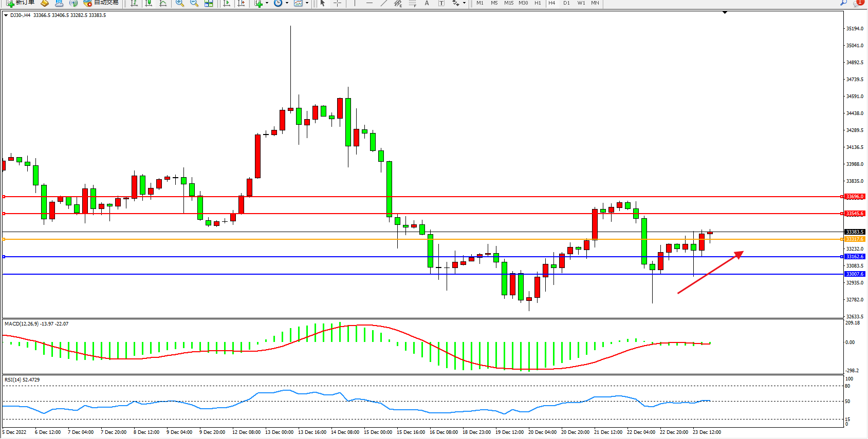
Task: Open the indicators list dropdown arrow
Action: pyautogui.click(x=267, y=3)
